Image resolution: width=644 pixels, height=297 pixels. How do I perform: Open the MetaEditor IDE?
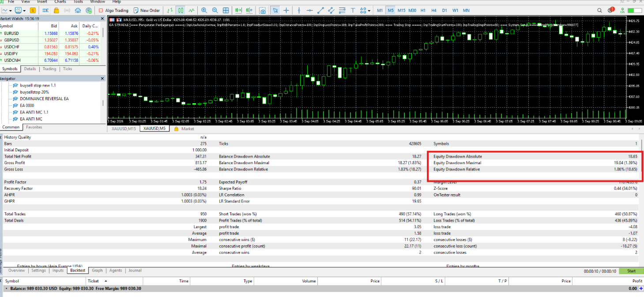coord(45,10)
